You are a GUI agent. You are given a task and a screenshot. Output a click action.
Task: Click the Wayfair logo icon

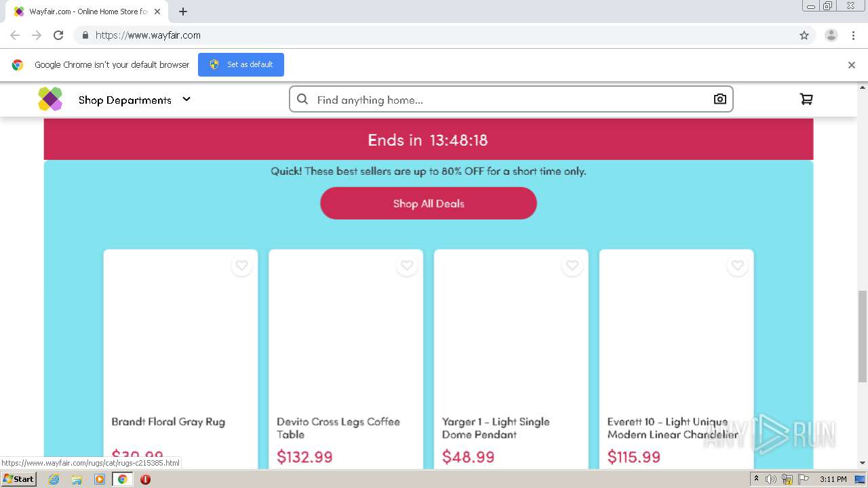50,99
